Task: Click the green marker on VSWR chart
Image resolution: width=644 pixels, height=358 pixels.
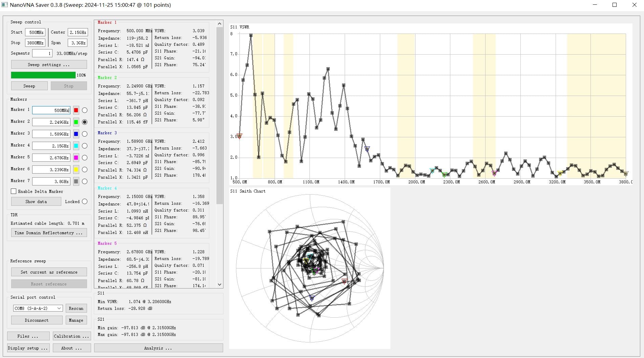Action: coord(444,175)
